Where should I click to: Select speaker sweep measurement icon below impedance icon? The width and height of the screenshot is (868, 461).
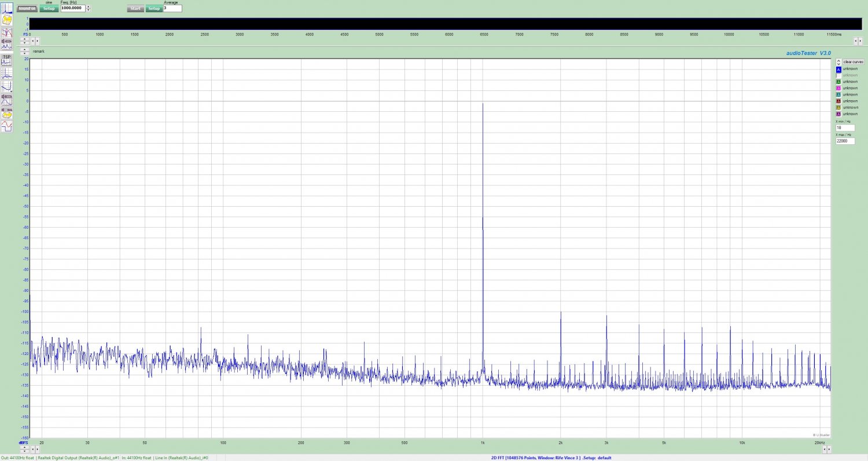[7, 44]
